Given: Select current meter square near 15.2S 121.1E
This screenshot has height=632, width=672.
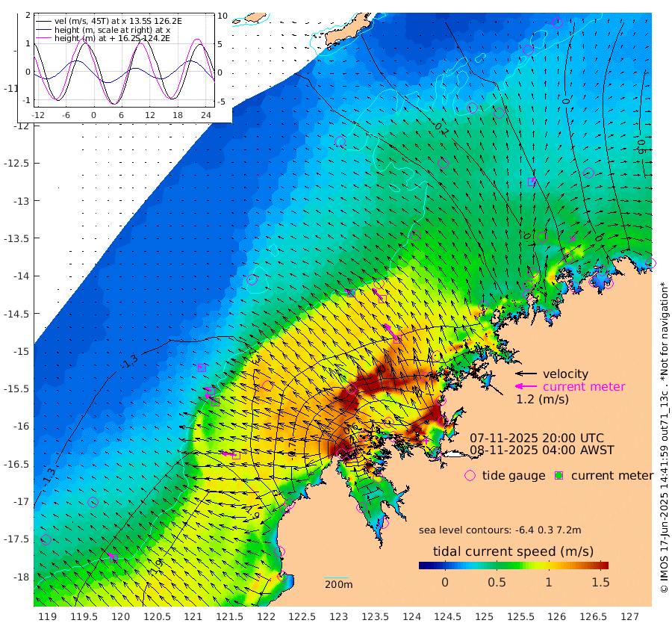Looking at the screenshot, I should (x=202, y=368).
